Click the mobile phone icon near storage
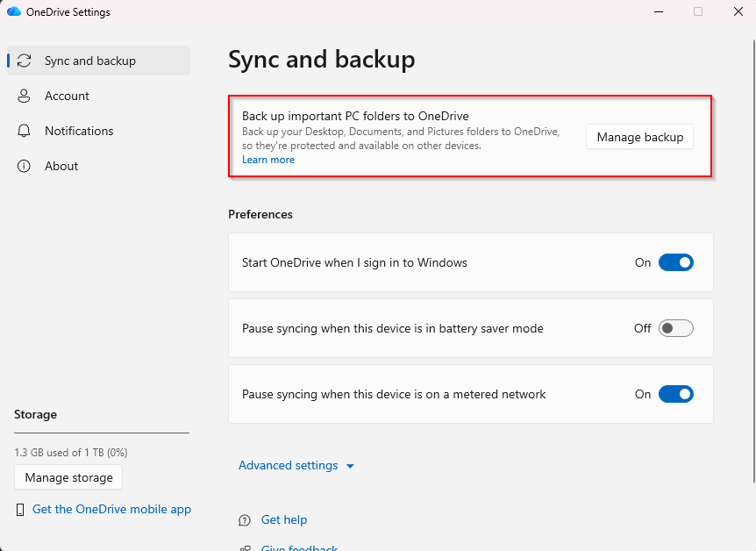Image resolution: width=756 pixels, height=551 pixels. pyautogui.click(x=20, y=510)
